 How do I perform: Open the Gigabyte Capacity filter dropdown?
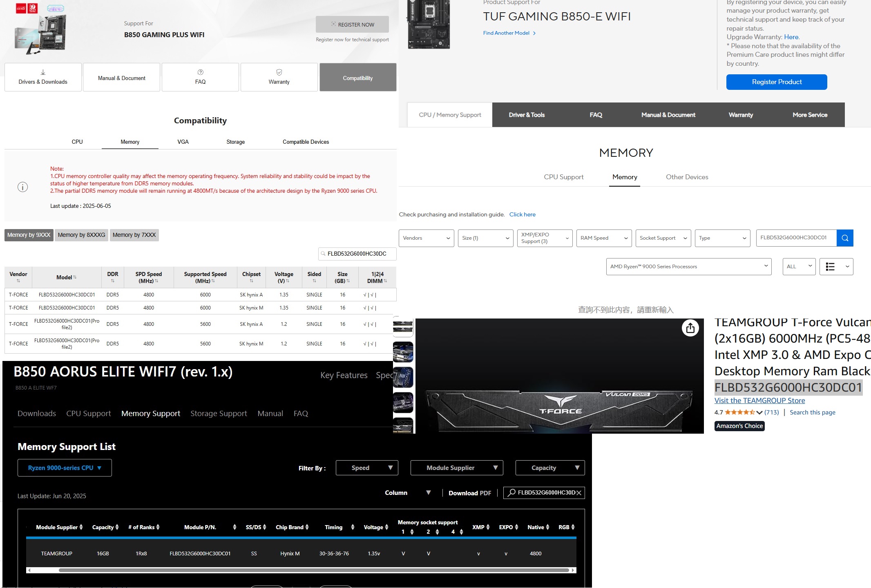(550, 468)
